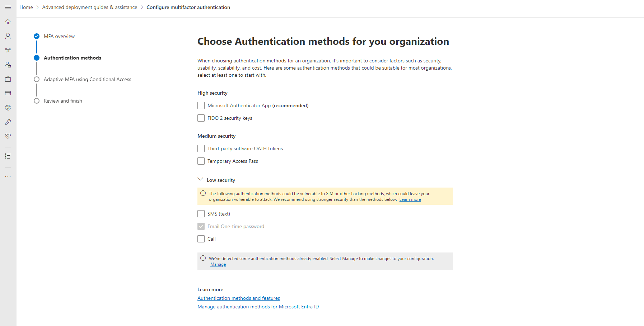Open the Home icon in the sidebar
Viewport: 644px width, 326px height.
click(x=8, y=22)
